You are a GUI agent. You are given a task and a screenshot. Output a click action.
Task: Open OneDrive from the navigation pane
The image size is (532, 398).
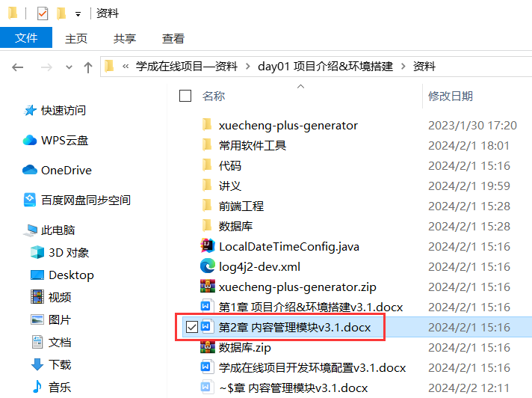coord(57,170)
